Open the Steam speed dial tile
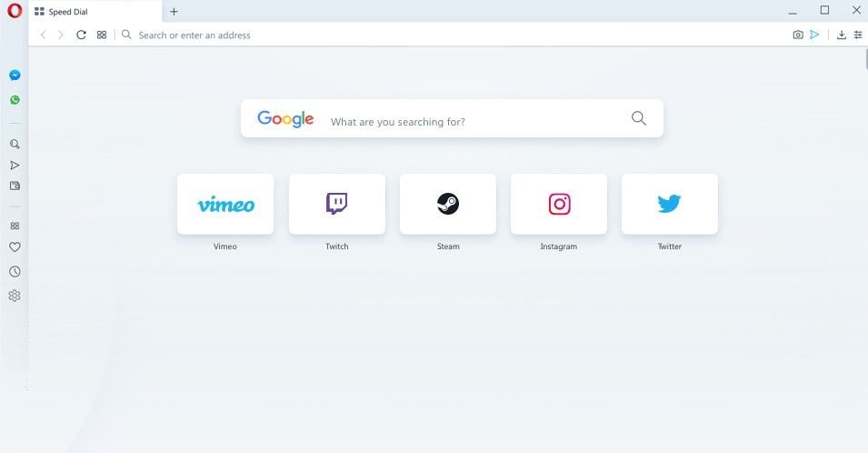868x453 pixels. pyautogui.click(x=448, y=204)
